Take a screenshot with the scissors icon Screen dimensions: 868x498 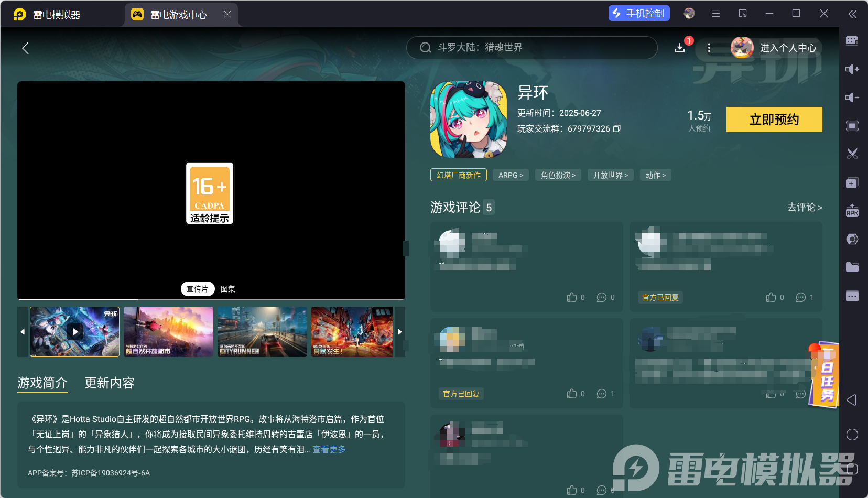pos(852,154)
